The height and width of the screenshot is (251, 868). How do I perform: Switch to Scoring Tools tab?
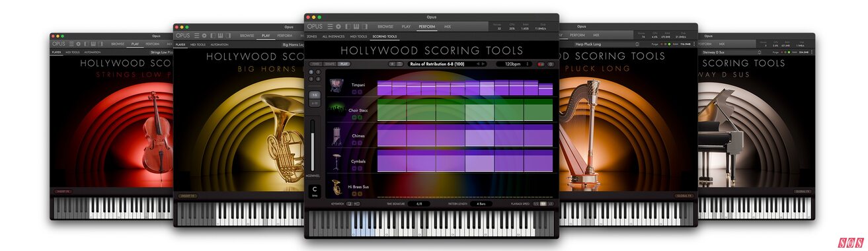[385, 36]
